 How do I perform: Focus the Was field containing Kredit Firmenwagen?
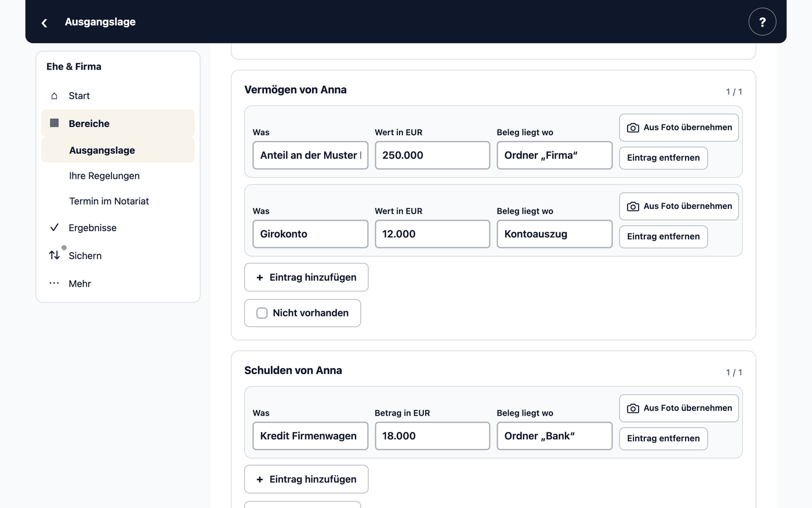(310, 436)
